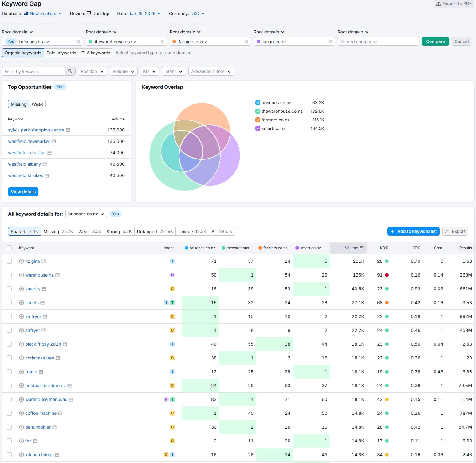Image resolution: width=476 pixels, height=463 pixels.
Task: Uncheck kmart.co.nz in Keyword Overlap legend
Action: (x=258, y=128)
